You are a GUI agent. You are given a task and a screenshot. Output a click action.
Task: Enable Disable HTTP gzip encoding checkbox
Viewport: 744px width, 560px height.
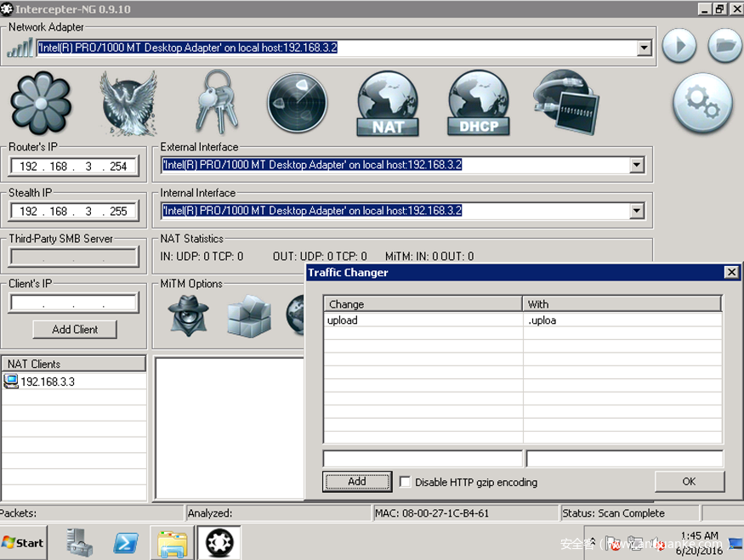[x=406, y=482]
